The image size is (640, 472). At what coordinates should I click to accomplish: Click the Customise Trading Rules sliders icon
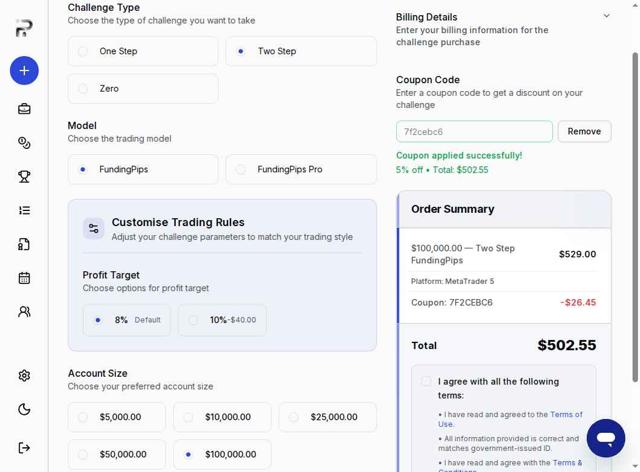[93, 228]
